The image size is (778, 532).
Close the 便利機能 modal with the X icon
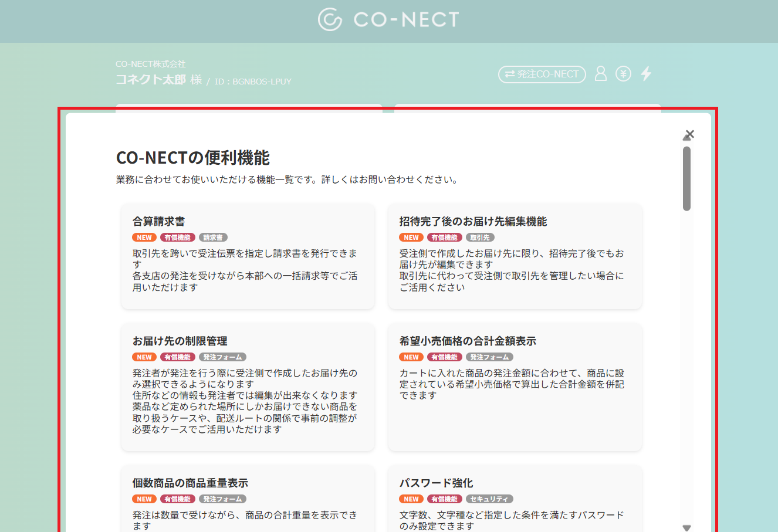pos(690,134)
